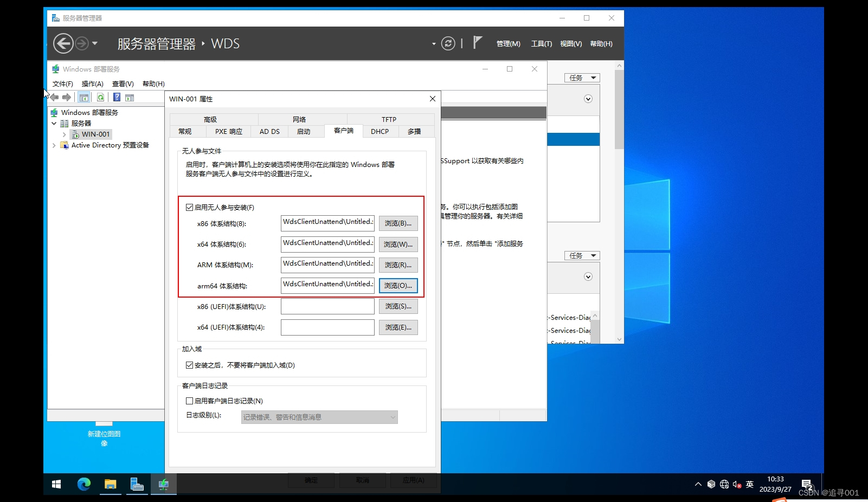
Task: Click the WDS console forward arrow
Action: (x=67, y=98)
